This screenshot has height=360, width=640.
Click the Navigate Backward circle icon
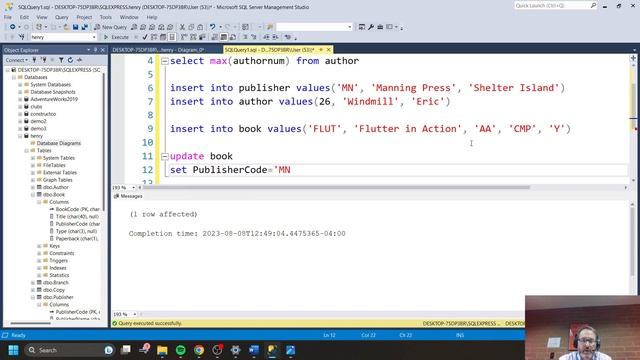tap(13, 27)
